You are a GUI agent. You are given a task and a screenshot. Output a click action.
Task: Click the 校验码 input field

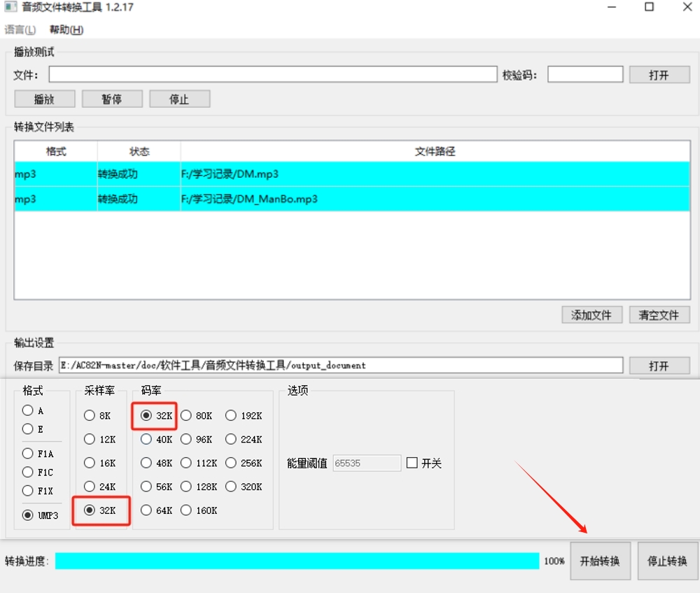(584, 75)
